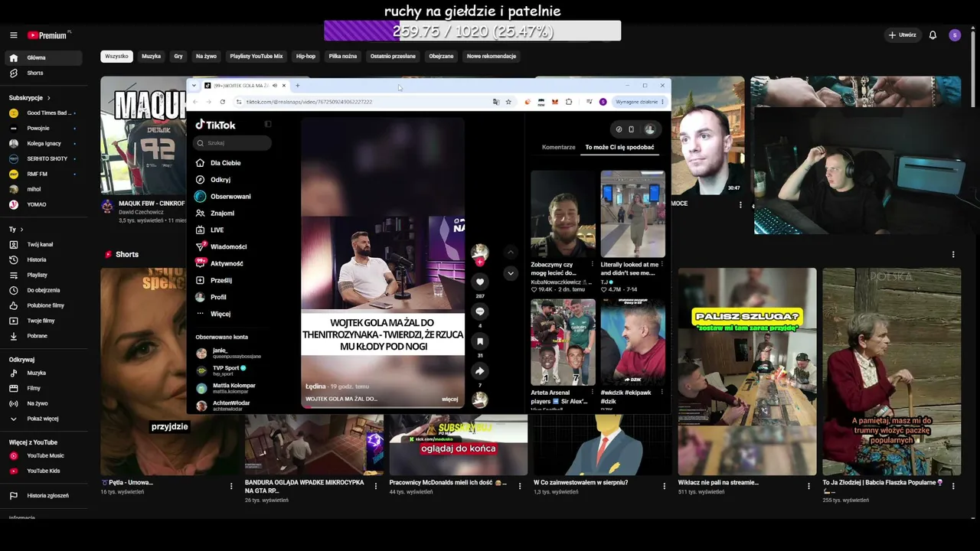Open the YouTube Premium logo home link
Screen dimensions: 980x551
click(48, 35)
